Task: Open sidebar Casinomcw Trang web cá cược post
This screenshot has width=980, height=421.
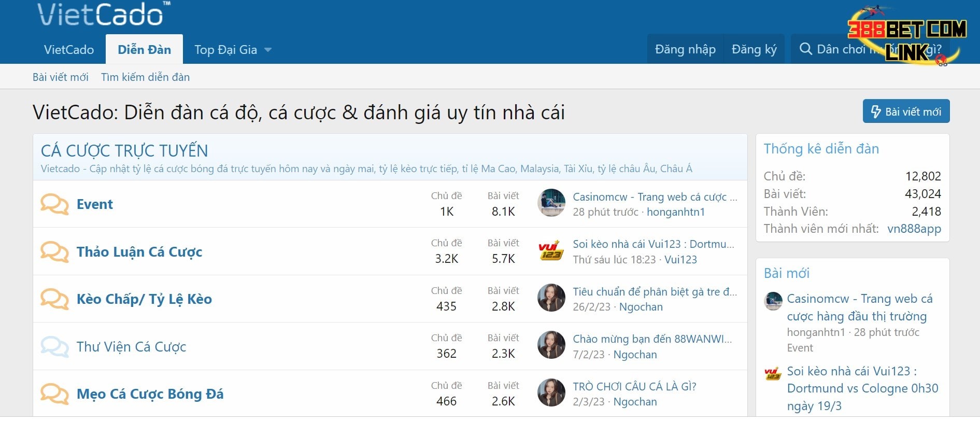Action: [x=860, y=307]
